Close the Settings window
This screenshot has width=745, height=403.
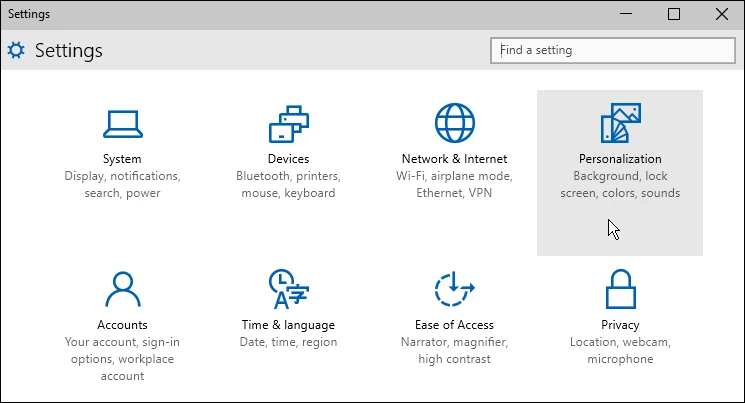point(722,14)
